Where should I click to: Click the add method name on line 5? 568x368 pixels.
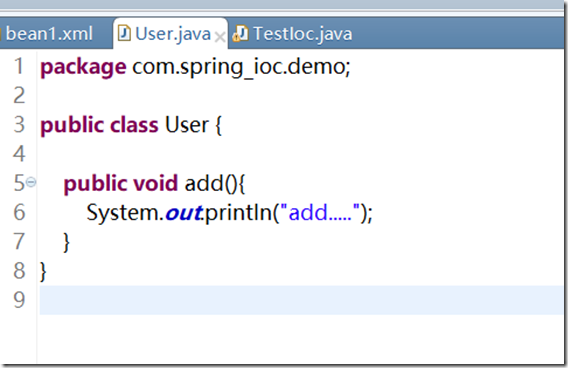coord(204,183)
